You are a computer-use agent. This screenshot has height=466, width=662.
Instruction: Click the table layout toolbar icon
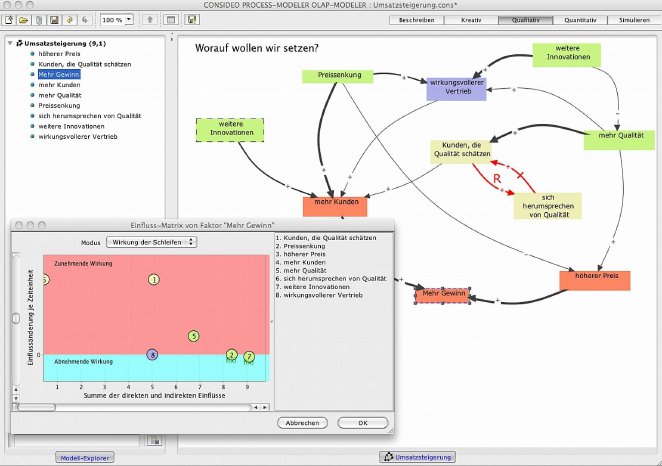tap(171, 19)
